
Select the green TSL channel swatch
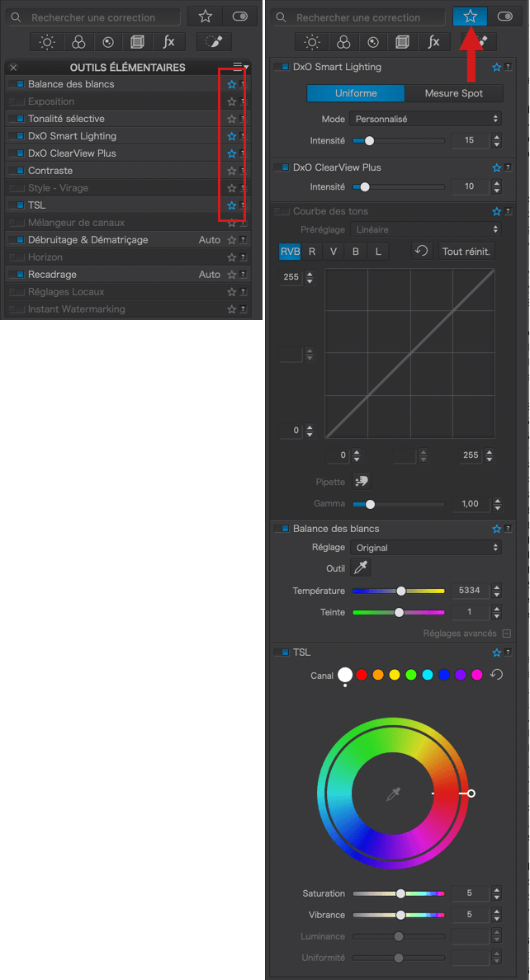tap(411, 675)
